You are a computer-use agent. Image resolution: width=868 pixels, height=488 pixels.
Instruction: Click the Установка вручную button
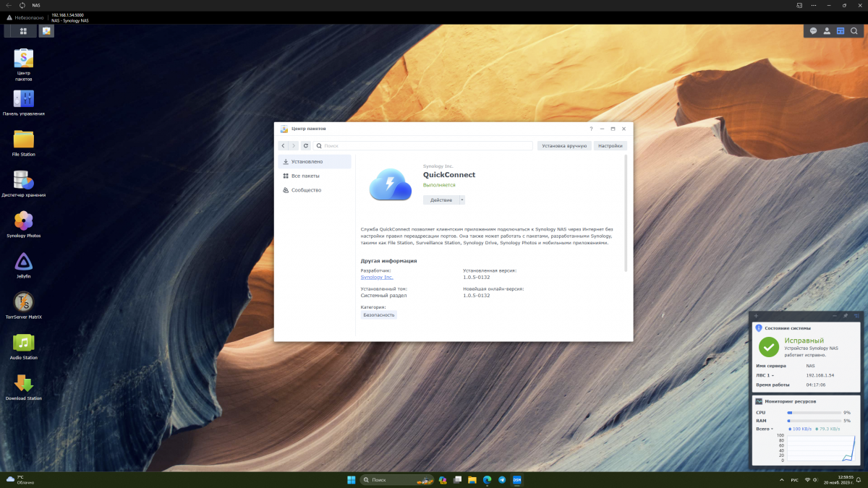pyautogui.click(x=564, y=145)
